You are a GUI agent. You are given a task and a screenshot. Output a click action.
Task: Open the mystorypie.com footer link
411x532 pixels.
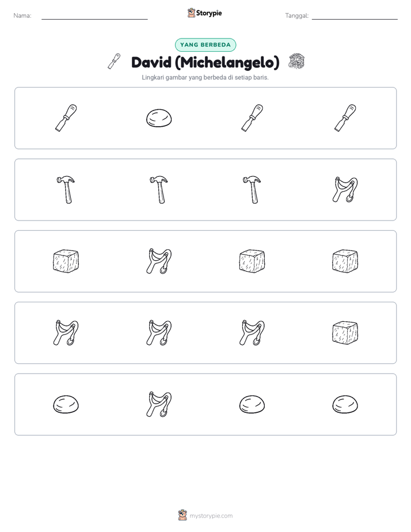coord(211,516)
